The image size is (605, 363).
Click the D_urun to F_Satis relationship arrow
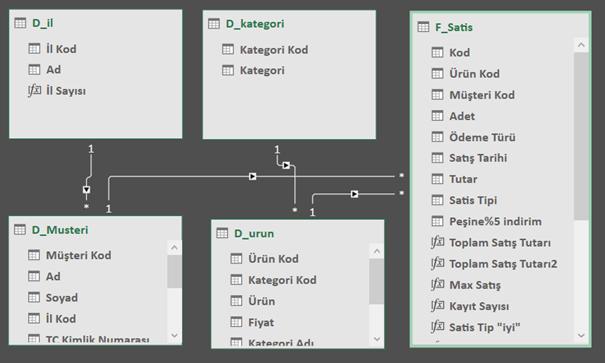click(354, 194)
